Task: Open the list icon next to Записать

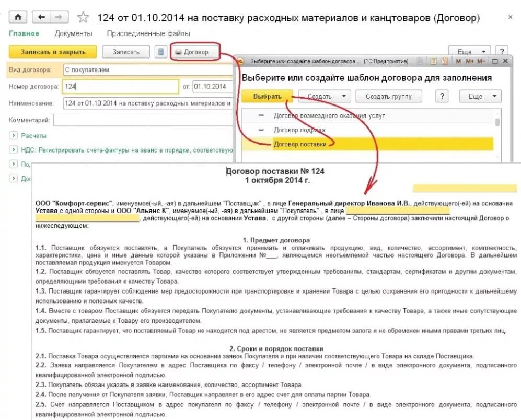Action: 161,52
